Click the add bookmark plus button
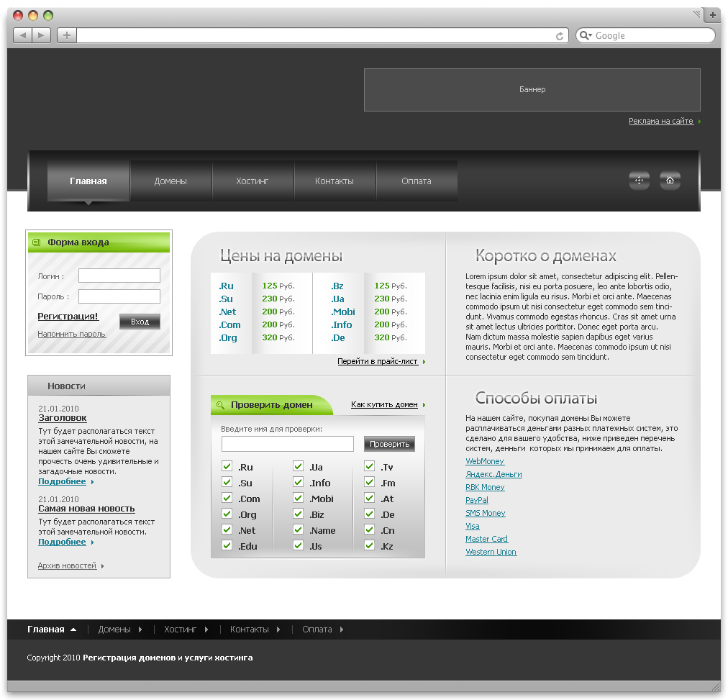Screen dimensions: 728x700 tap(67, 35)
